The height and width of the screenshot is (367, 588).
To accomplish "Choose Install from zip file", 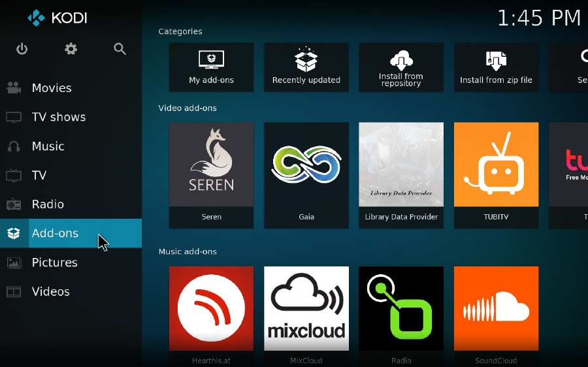I will click(496, 67).
